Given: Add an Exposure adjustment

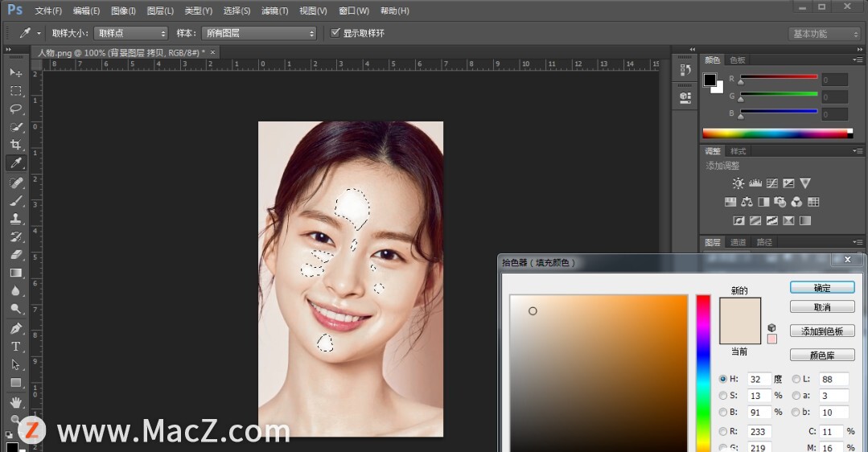Looking at the screenshot, I should (x=789, y=183).
